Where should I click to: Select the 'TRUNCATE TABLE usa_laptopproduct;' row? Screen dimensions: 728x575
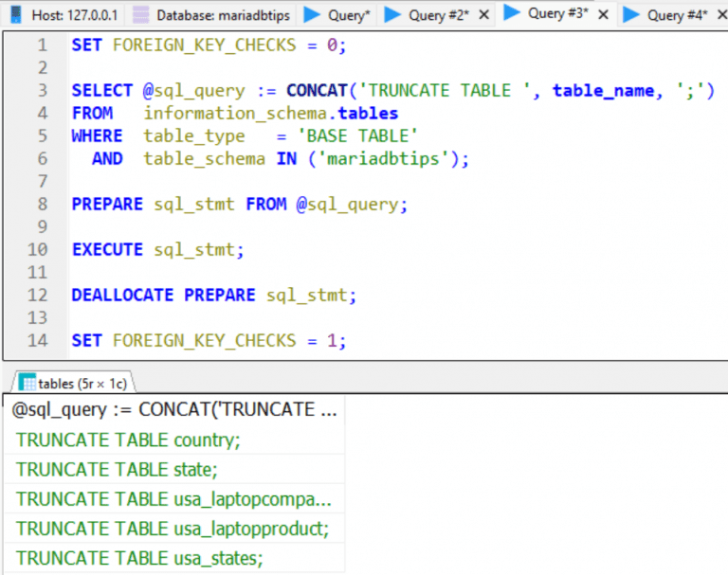coord(174,529)
